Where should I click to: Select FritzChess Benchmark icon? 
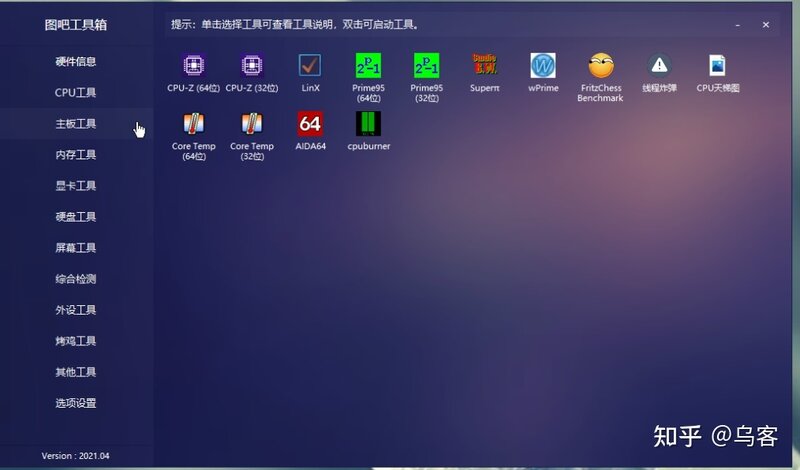coord(601,65)
